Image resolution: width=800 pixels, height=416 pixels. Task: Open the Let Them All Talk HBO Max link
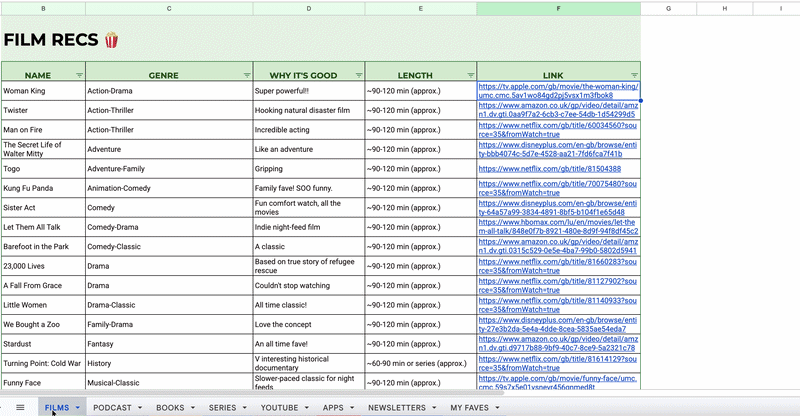558,227
